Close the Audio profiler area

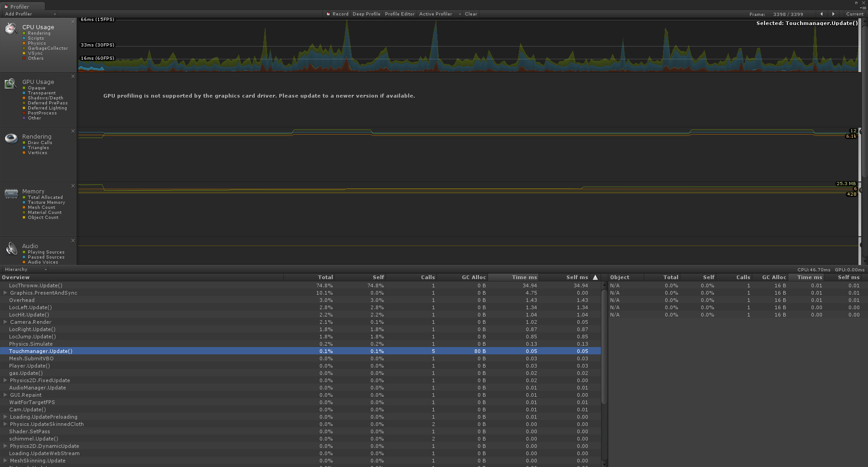click(x=73, y=240)
